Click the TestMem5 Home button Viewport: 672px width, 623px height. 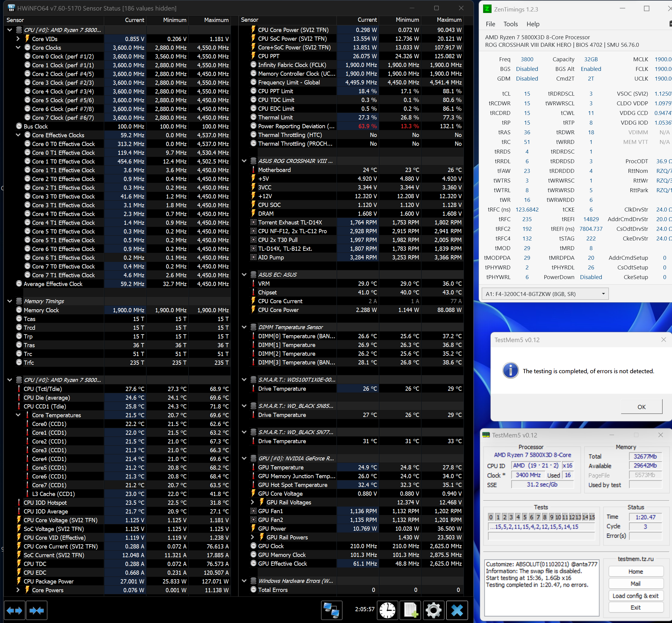coord(635,571)
